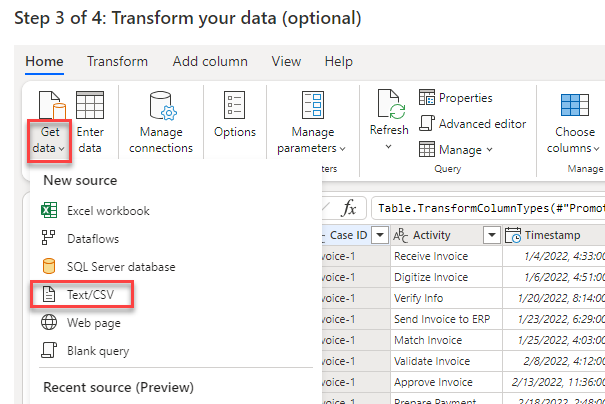Click the Match Invoice cell
Viewport: 605px width, 404px height.
coord(446,340)
